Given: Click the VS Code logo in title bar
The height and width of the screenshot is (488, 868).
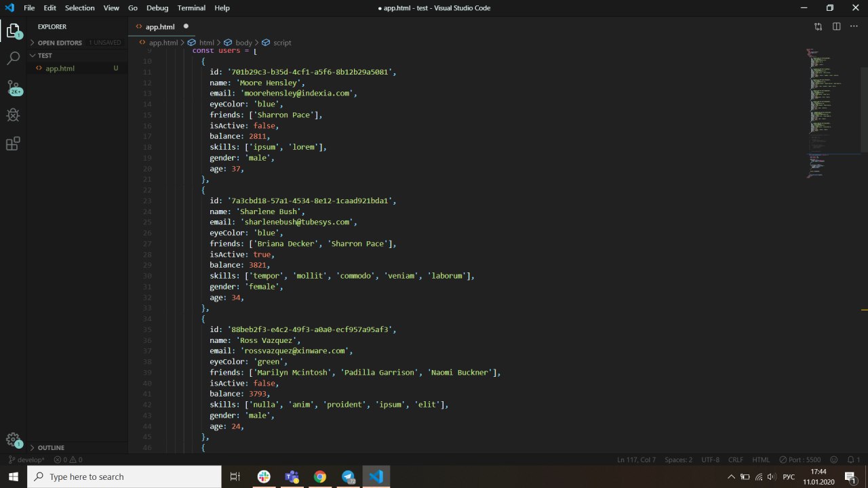Looking at the screenshot, I should (x=9, y=8).
